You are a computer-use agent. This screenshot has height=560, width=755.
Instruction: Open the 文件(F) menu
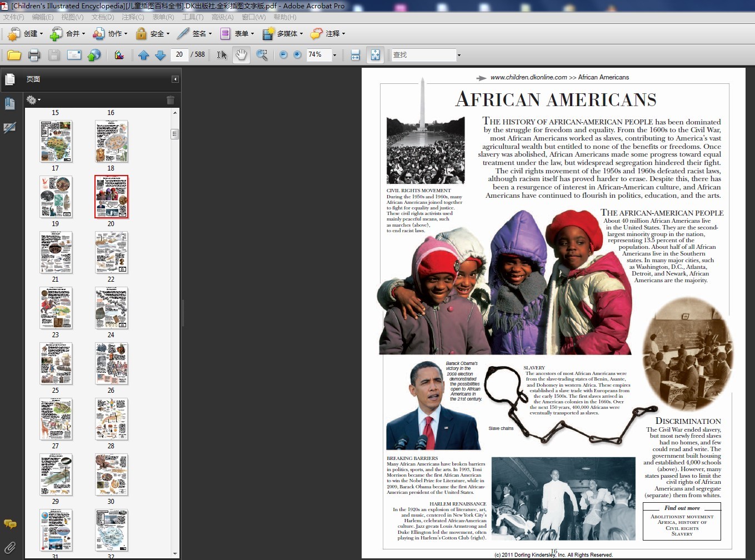point(14,17)
